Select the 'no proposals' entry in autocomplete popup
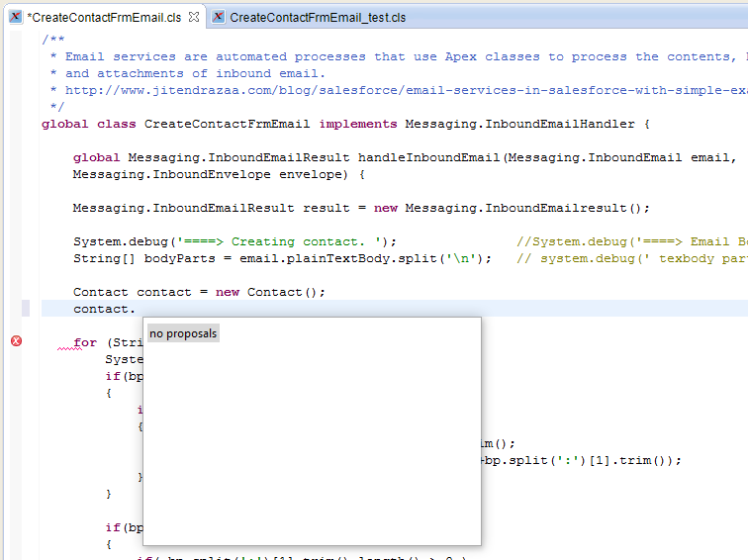 (x=183, y=333)
